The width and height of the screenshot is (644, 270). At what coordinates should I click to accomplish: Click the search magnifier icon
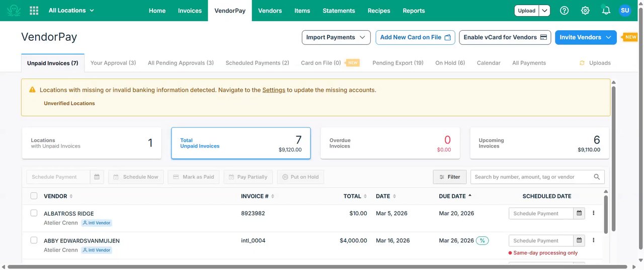tap(597, 177)
